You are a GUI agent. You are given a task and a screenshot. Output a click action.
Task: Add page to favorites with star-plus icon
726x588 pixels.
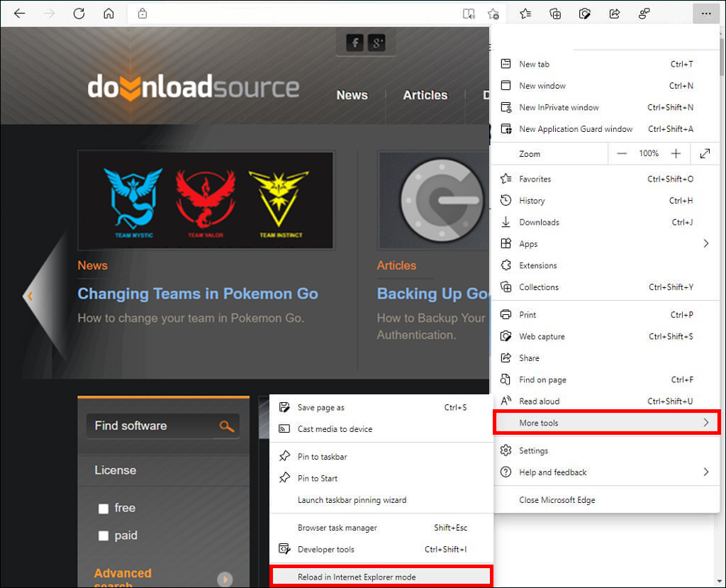point(493,14)
